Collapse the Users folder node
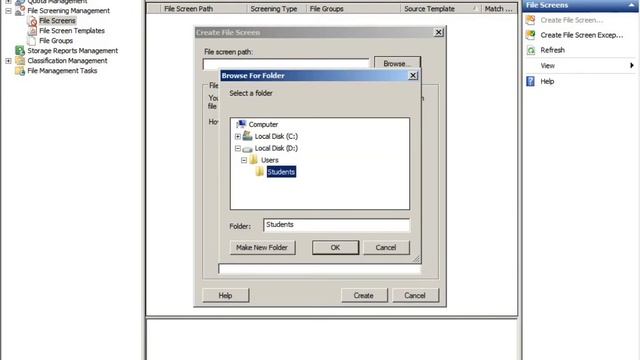 [244, 160]
